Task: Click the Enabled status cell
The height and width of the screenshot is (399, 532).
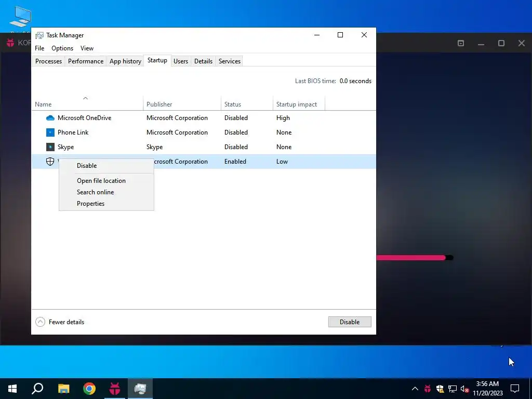Action: point(235,162)
